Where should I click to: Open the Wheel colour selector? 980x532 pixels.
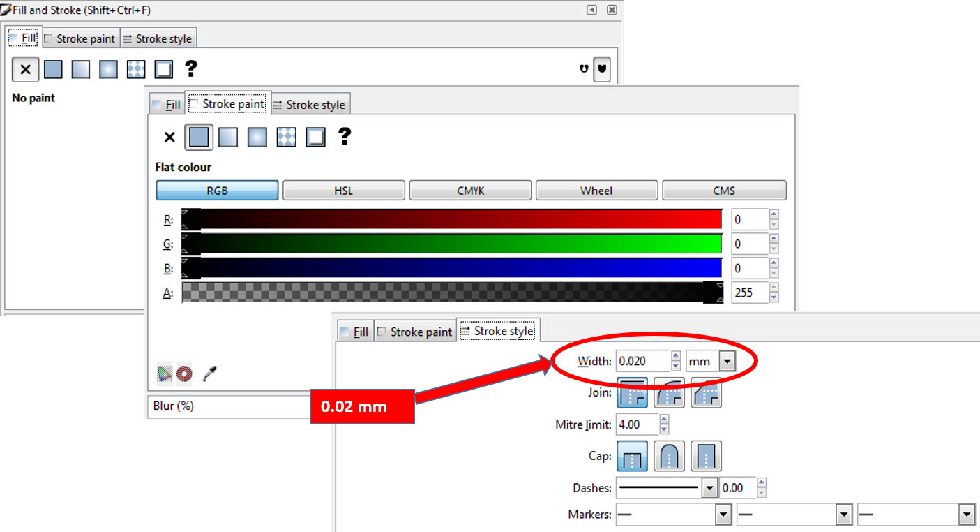(596, 191)
